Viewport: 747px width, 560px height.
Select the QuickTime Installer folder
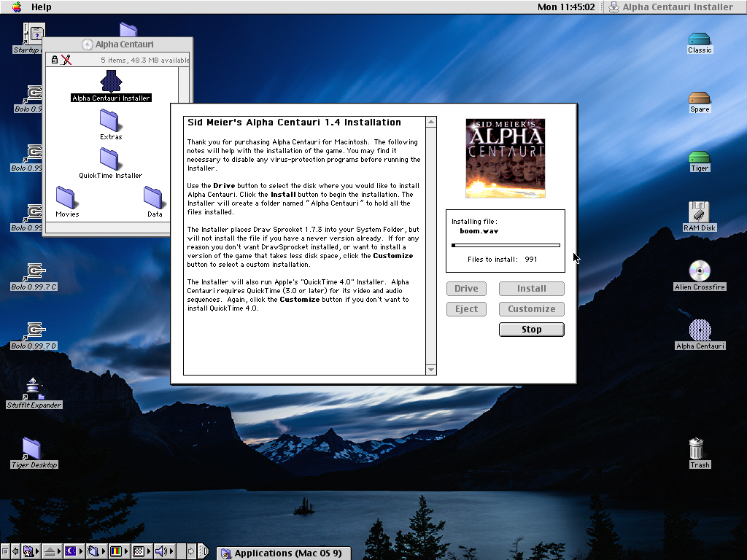[109, 158]
